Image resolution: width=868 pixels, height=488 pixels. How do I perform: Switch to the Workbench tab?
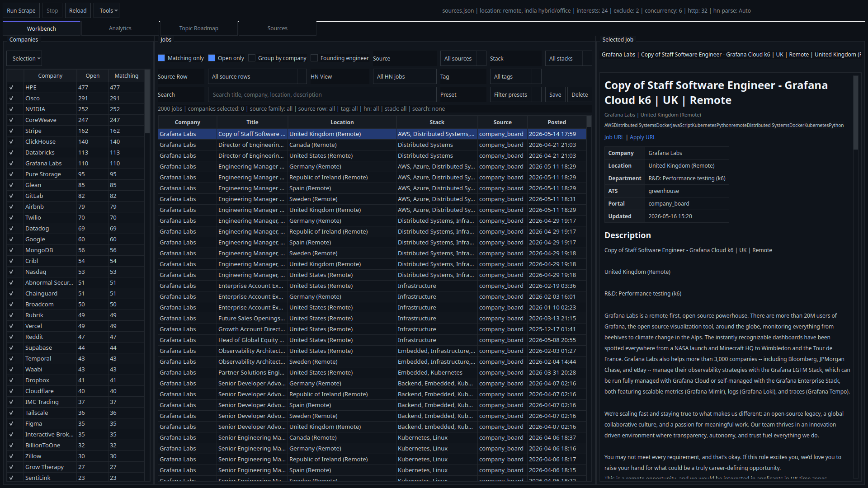42,28
